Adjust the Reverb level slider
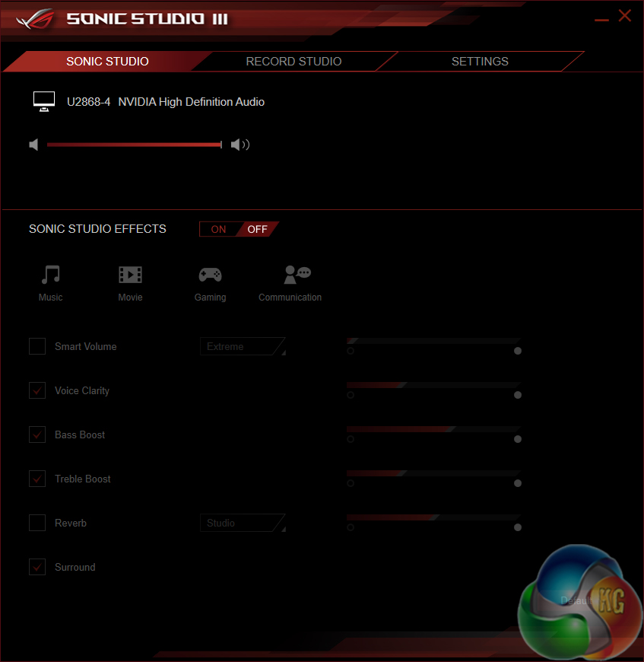Viewport: 644px width, 662px height. pos(433,517)
